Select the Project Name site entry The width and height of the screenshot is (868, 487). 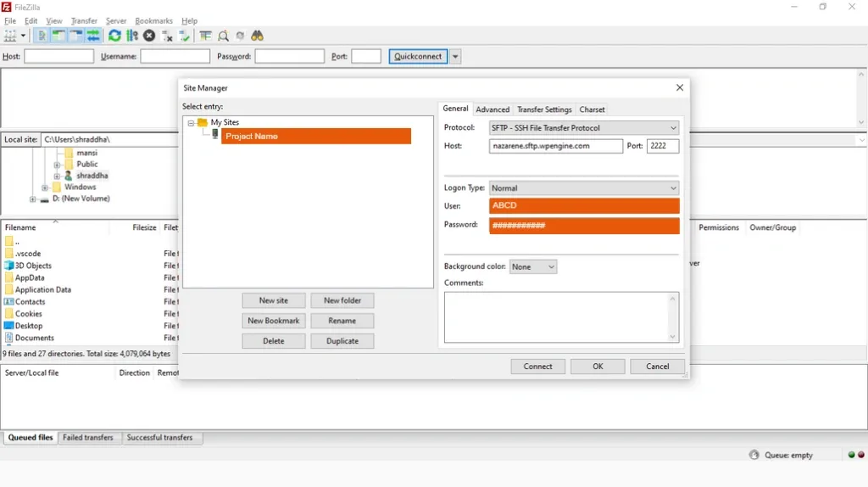click(x=316, y=137)
